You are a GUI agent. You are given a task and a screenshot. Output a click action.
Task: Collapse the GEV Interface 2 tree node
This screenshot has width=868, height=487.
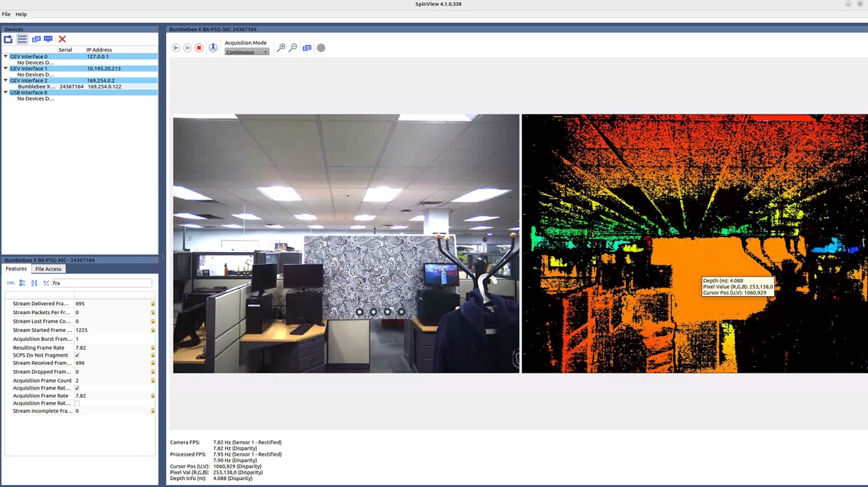pos(6,81)
